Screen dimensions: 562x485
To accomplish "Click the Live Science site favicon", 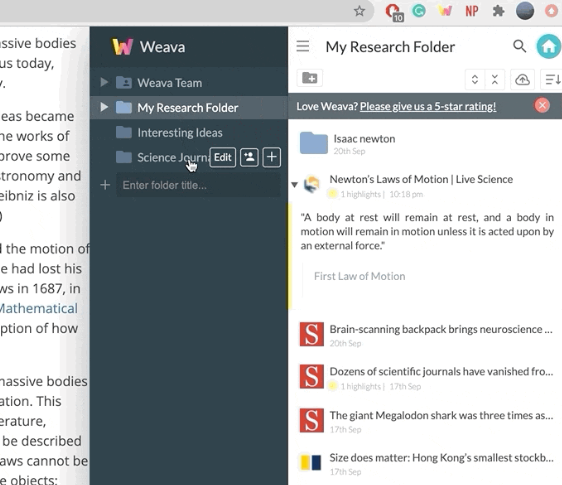I will click(311, 184).
